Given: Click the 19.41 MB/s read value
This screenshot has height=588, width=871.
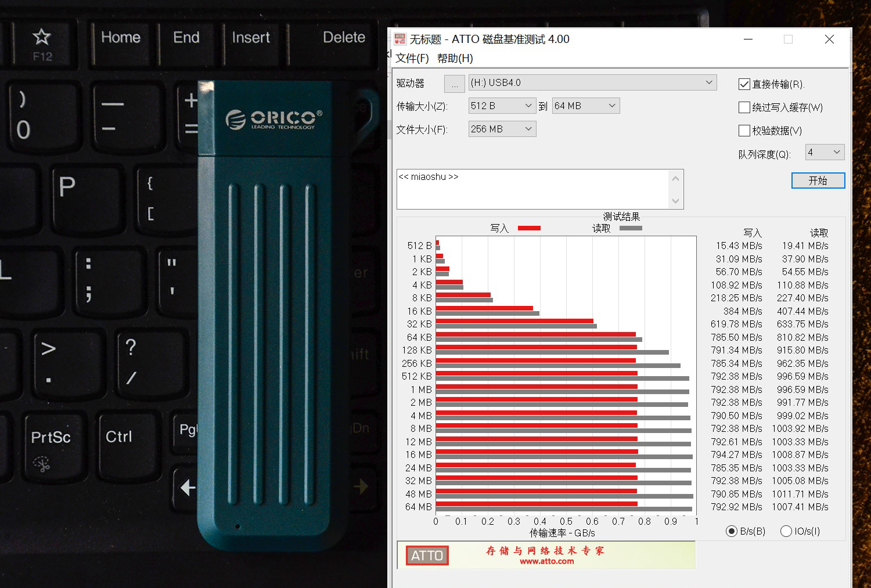Looking at the screenshot, I should (805, 246).
